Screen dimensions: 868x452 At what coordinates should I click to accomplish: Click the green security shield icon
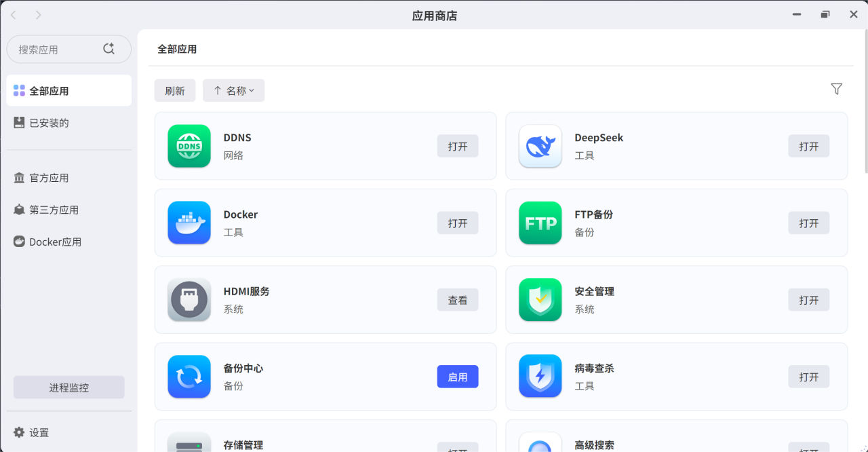tap(540, 299)
